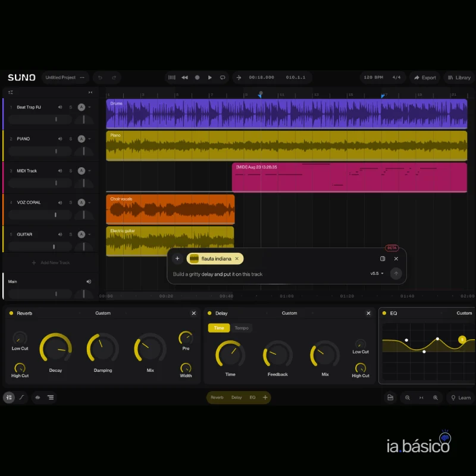Screen dimensions: 476x476
Task: Select the Reverb tab in effects chain
Action: pyautogui.click(x=217, y=397)
